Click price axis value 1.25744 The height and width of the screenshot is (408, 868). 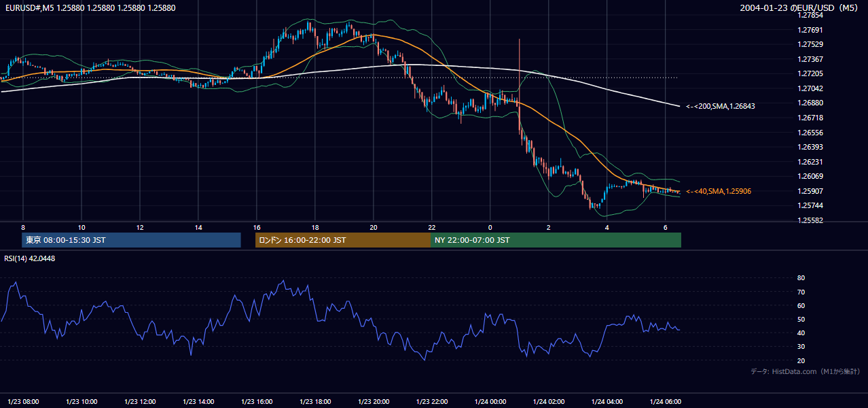tap(810, 205)
